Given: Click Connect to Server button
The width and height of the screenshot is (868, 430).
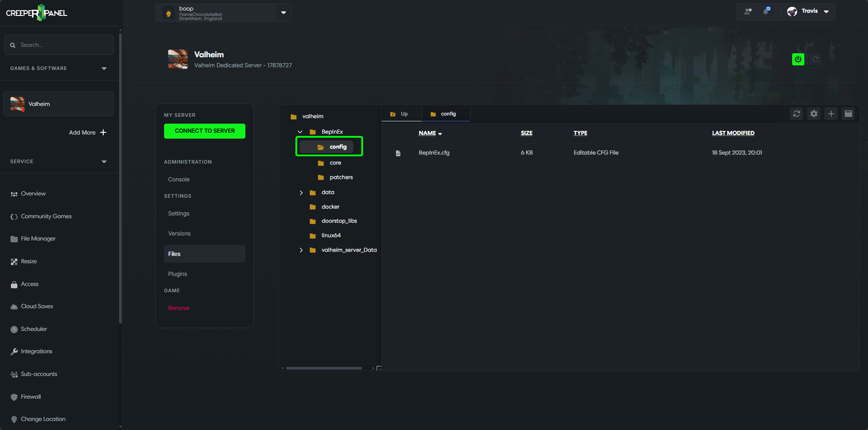Looking at the screenshot, I should (205, 131).
